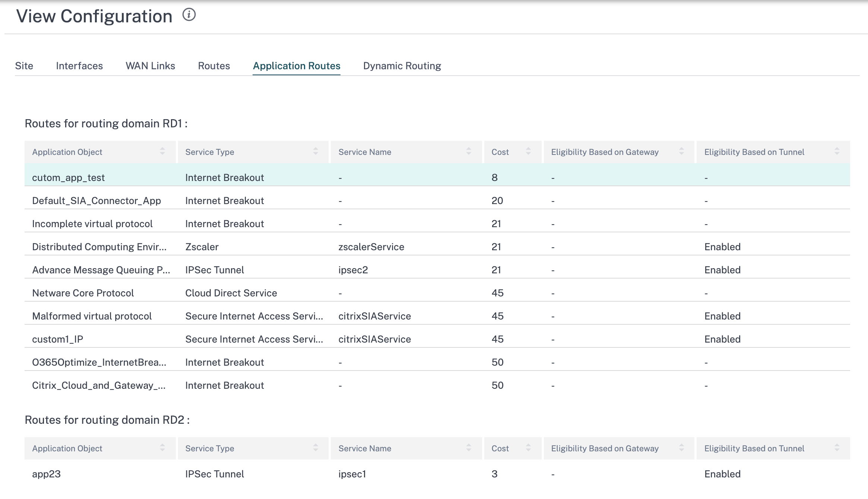Viewport: 868px width, 499px height.
Task: Sort RD1 table by Service Type
Action: 316,151
